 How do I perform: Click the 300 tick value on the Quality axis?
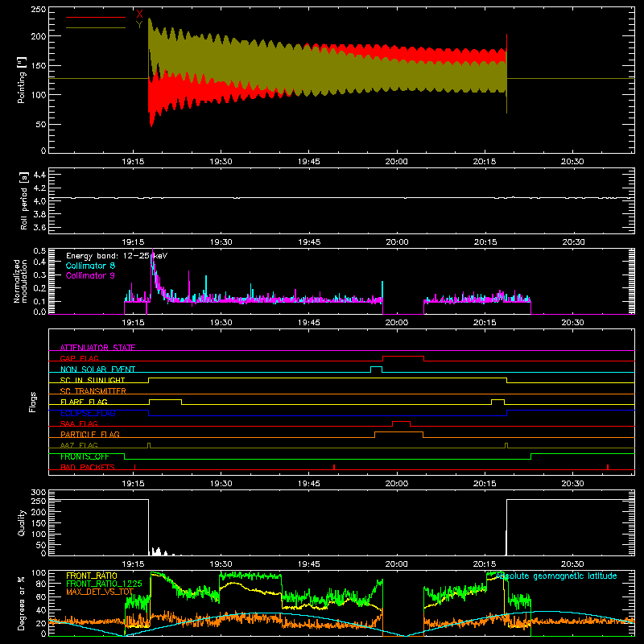tap(39, 493)
